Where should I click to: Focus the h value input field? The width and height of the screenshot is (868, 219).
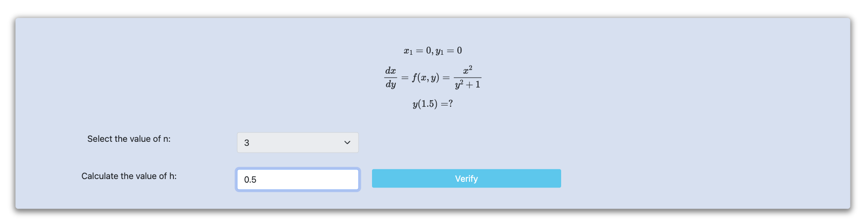pyautogui.click(x=297, y=180)
